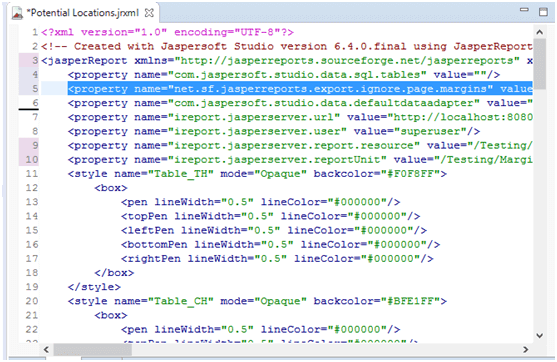The width and height of the screenshot is (557, 362).
Task: Click the rightPen line in the editor
Action: [277, 259]
